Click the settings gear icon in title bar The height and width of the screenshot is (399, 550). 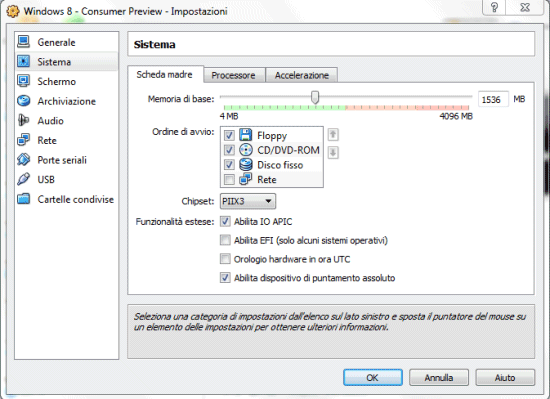[x=13, y=11]
